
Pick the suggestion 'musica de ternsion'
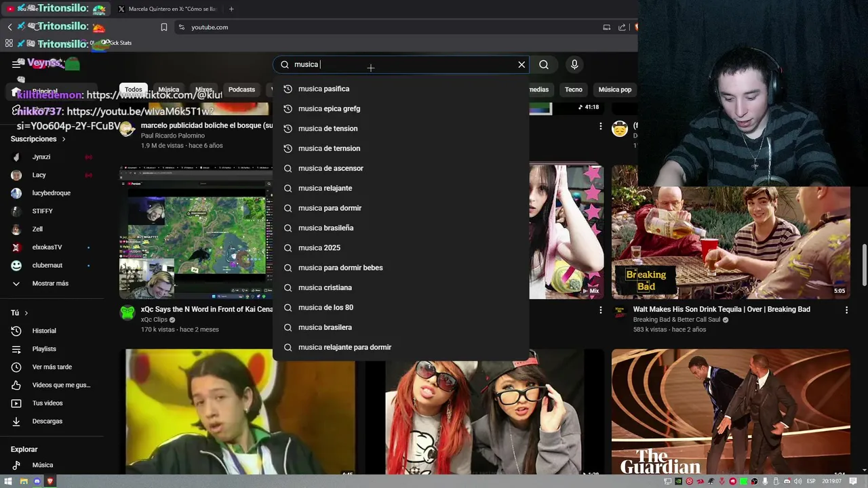tap(401, 148)
